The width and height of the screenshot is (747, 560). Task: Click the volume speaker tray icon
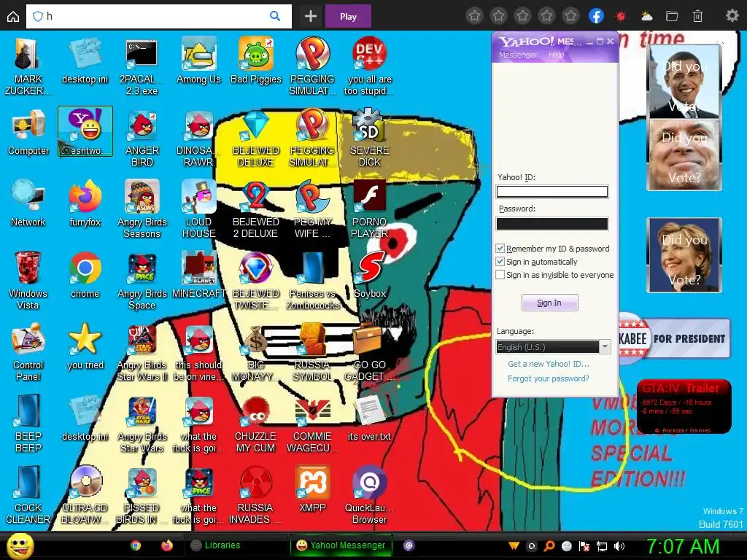pyautogui.click(x=619, y=546)
